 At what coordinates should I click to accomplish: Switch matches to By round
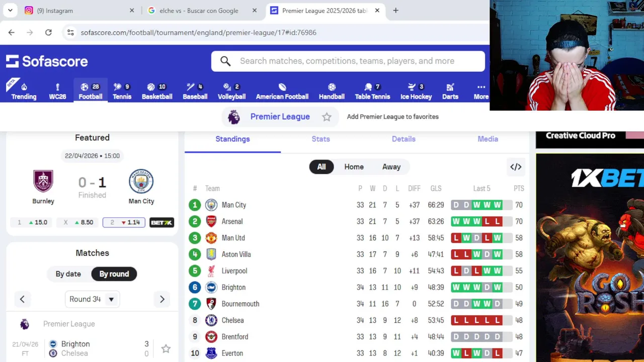pos(114,274)
